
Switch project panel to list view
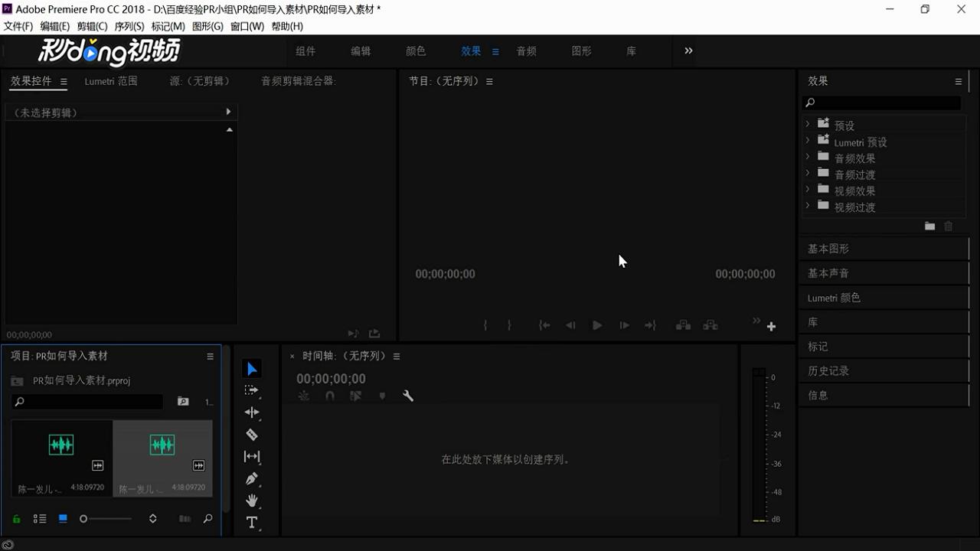(40, 519)
